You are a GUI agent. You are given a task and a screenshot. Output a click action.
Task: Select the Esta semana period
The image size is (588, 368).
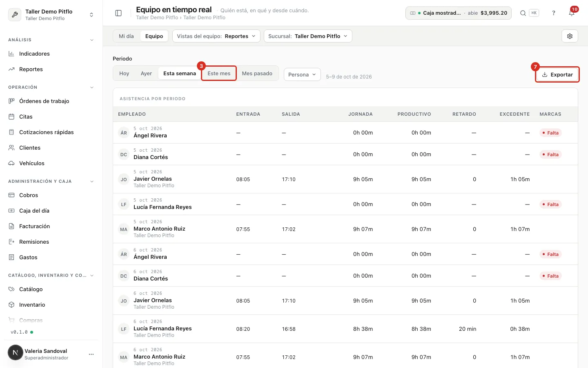pyautogui.click(x=180, y=73)
